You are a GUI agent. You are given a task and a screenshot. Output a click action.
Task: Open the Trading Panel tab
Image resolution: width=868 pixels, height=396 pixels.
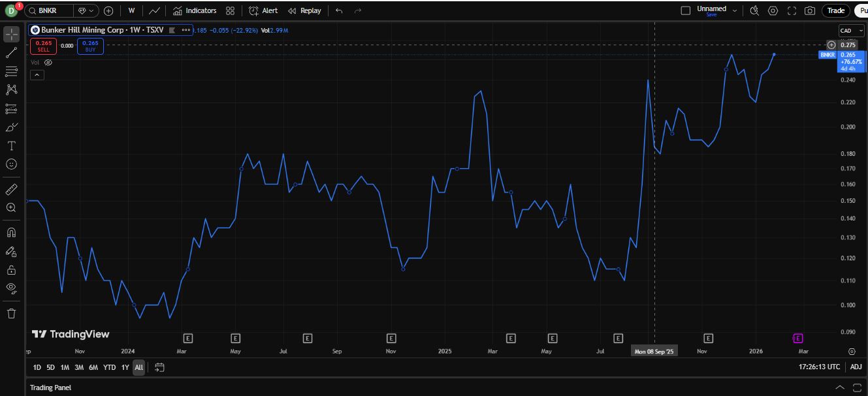[50, 388]
